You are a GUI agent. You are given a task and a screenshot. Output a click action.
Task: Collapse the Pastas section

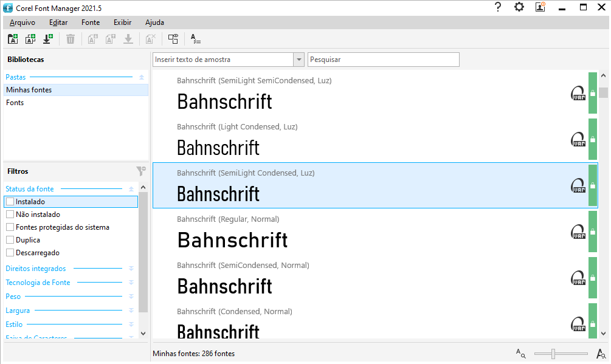(141, 77)
